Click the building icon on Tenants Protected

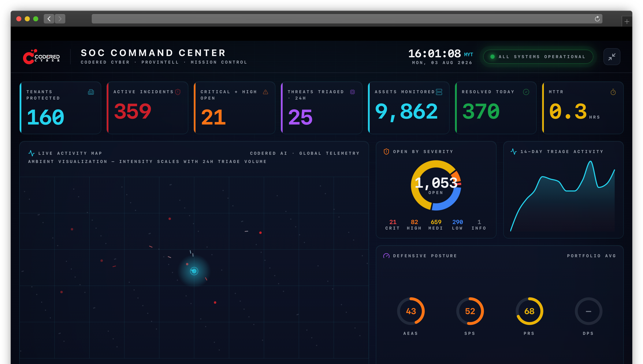pos(91,92)
